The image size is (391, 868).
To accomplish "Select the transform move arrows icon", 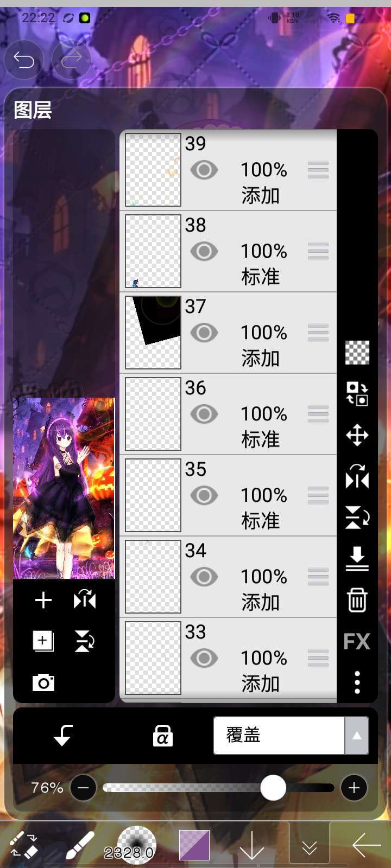I will 357,435.
